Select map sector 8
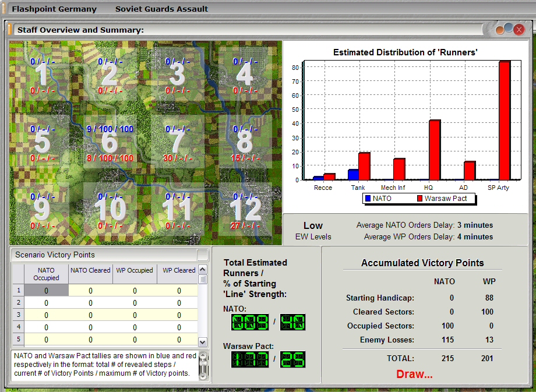 click(x=245, y=142)
